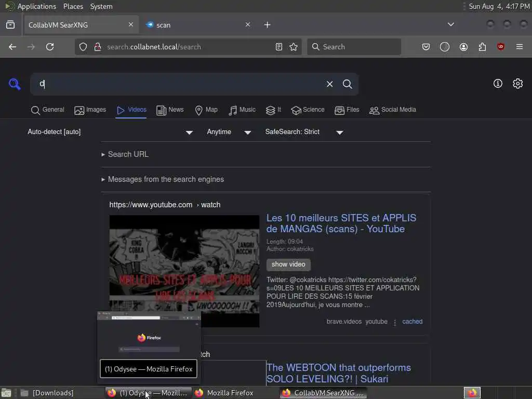Switch to the Images category
This screenshot has width=532, height=399.
[90, 110]
